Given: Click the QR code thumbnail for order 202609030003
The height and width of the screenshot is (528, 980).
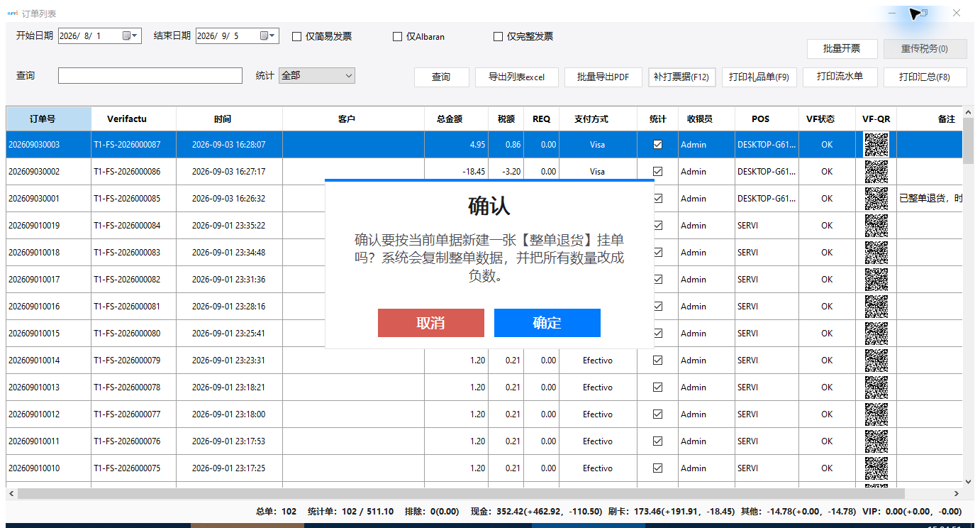Looking at the screenshot, I should (x=876, y=145).
